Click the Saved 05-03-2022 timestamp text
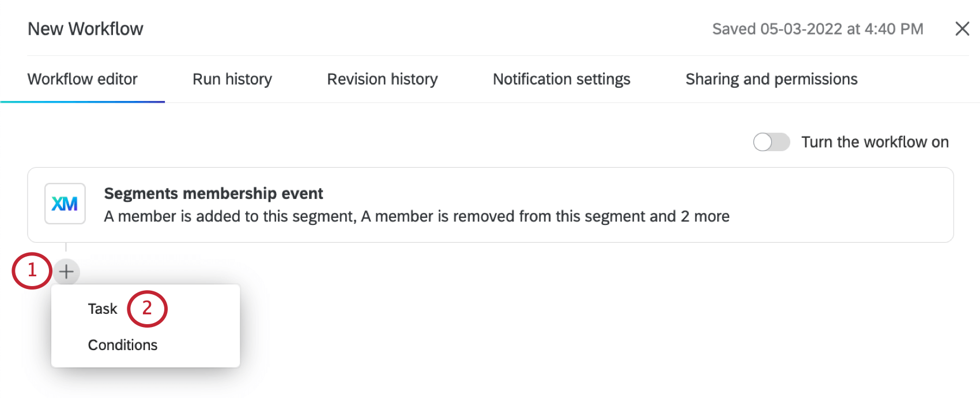980x398 pixels. [x=817, y=29]
